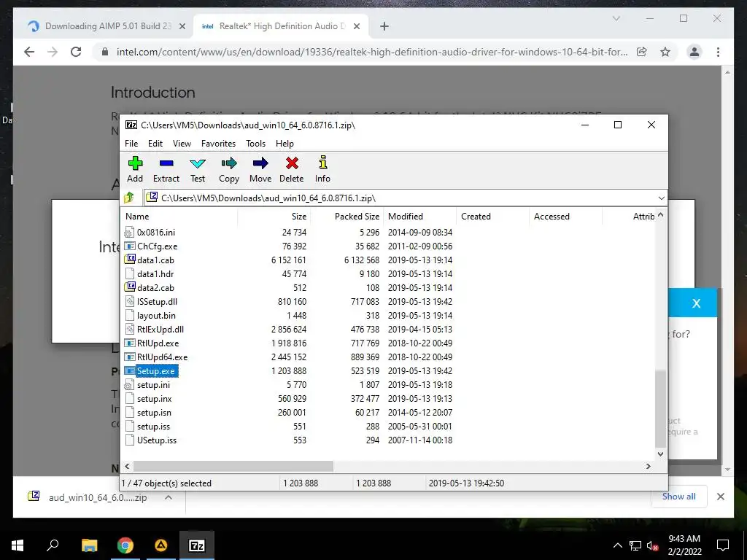Screen dimensions: 747x560
Task: Select the setup.isn file
Action: click(x=154, y=413)
